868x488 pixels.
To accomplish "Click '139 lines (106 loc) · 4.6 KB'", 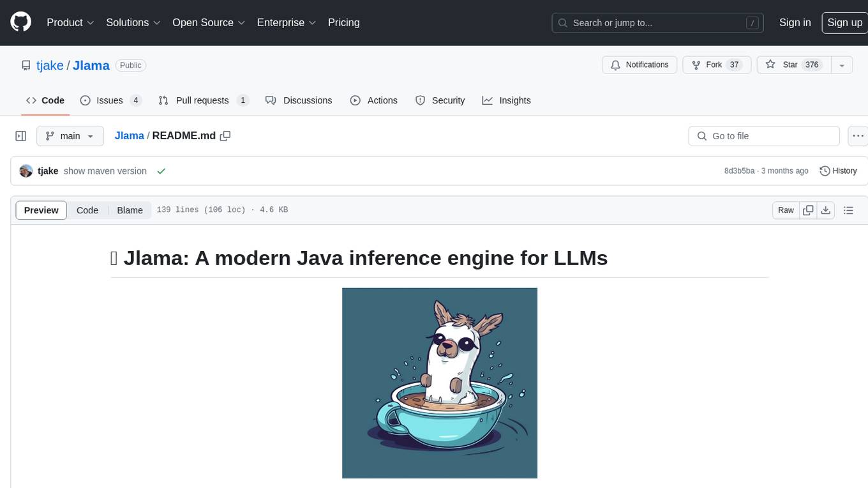I will click(x=222, y=210).
